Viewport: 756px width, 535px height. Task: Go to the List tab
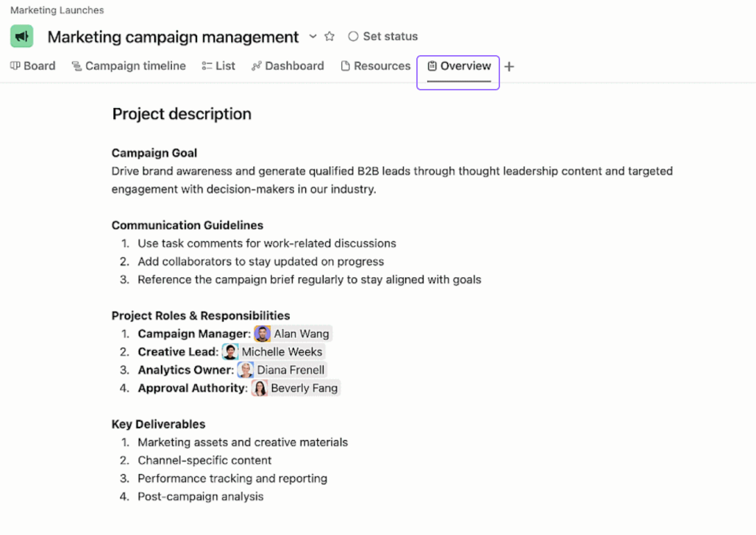[218, 66]
